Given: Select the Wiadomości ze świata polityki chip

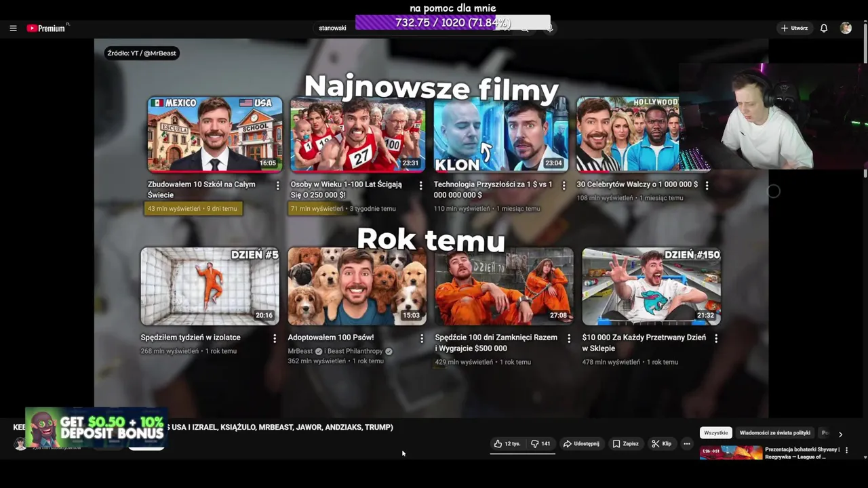Looking at the screenshot, I should [775, 432].
